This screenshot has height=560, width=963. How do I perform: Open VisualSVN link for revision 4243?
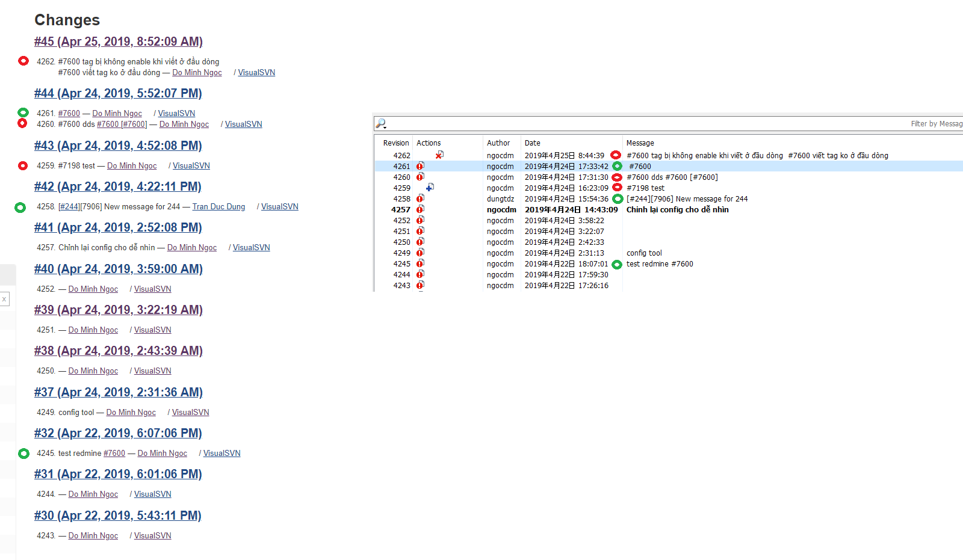click(153, 535)
